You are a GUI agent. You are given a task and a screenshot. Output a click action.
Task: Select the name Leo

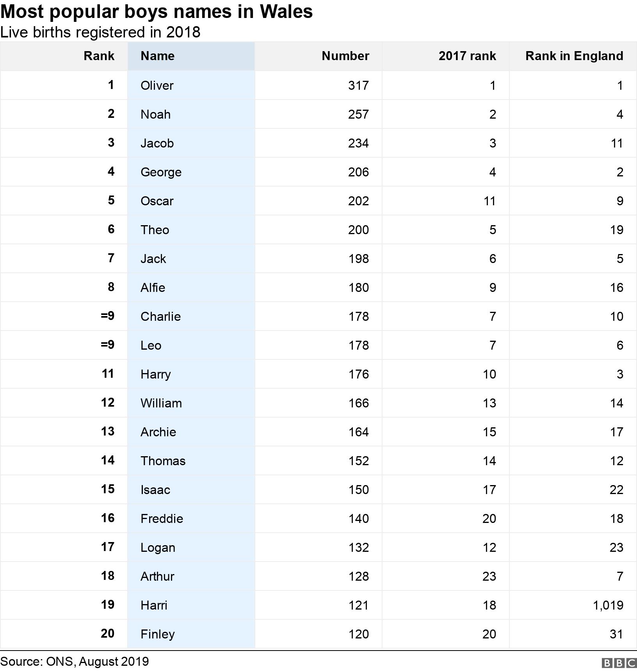coord(151,345)
